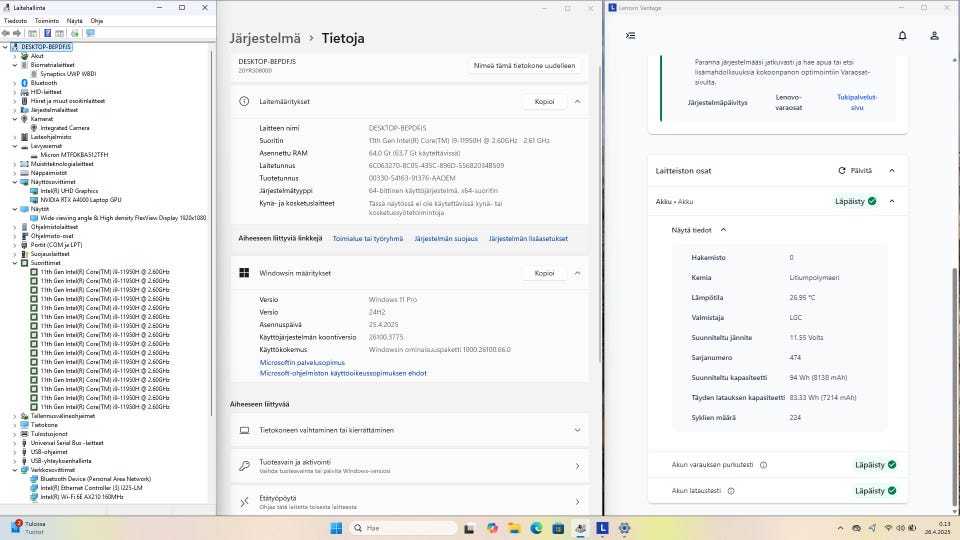Click the user account icon in Vantage
The height and width of the screenshot is (540, 960).
(934, 35)
